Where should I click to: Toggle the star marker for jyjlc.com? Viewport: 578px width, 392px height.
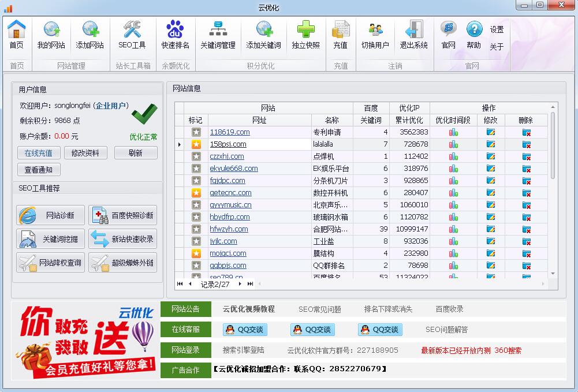pos(195,241)
